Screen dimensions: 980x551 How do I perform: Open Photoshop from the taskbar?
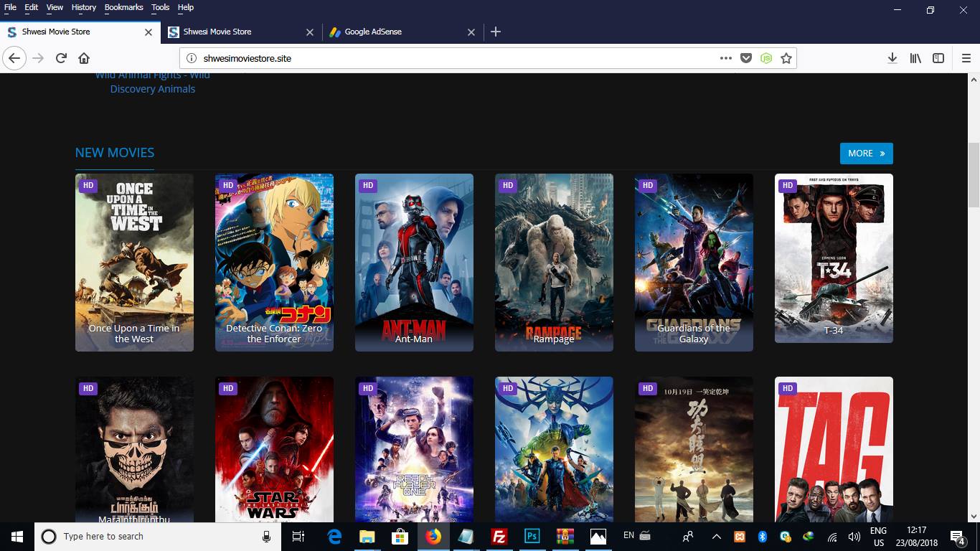tap(532, 537)
